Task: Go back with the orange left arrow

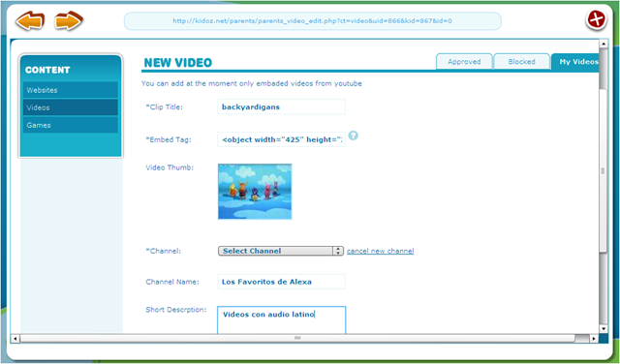Action: click(30, 20)
